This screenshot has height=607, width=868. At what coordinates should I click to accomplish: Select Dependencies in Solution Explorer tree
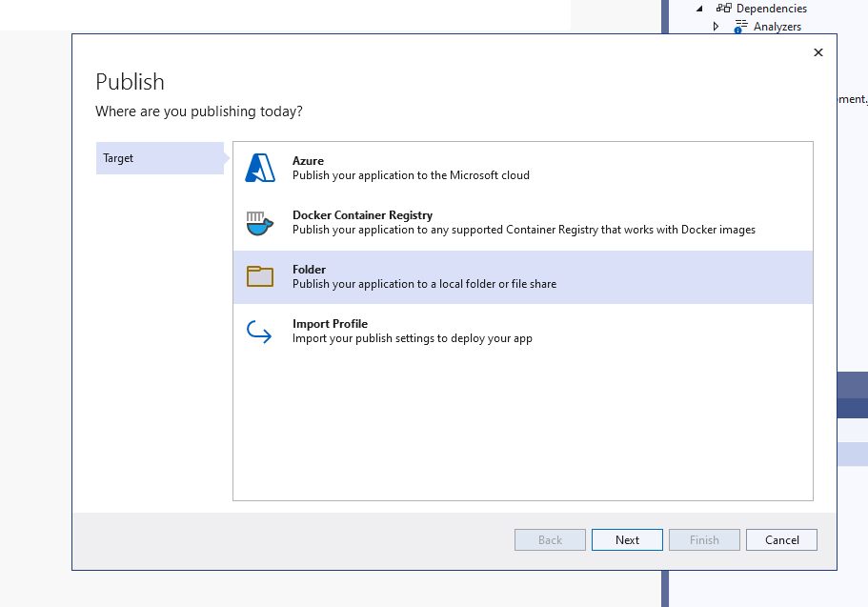(772, 9)
